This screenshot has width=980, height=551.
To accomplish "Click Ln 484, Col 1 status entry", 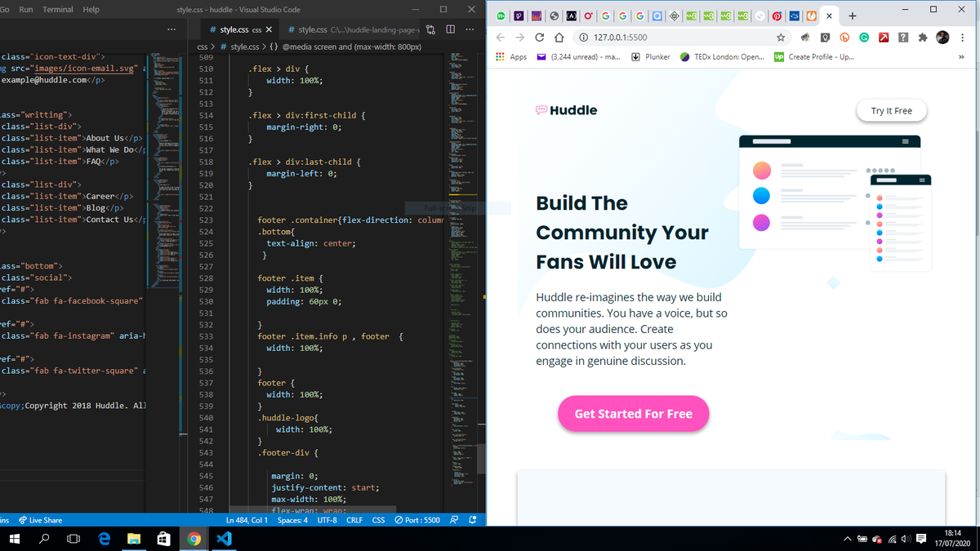I will 246,520.
